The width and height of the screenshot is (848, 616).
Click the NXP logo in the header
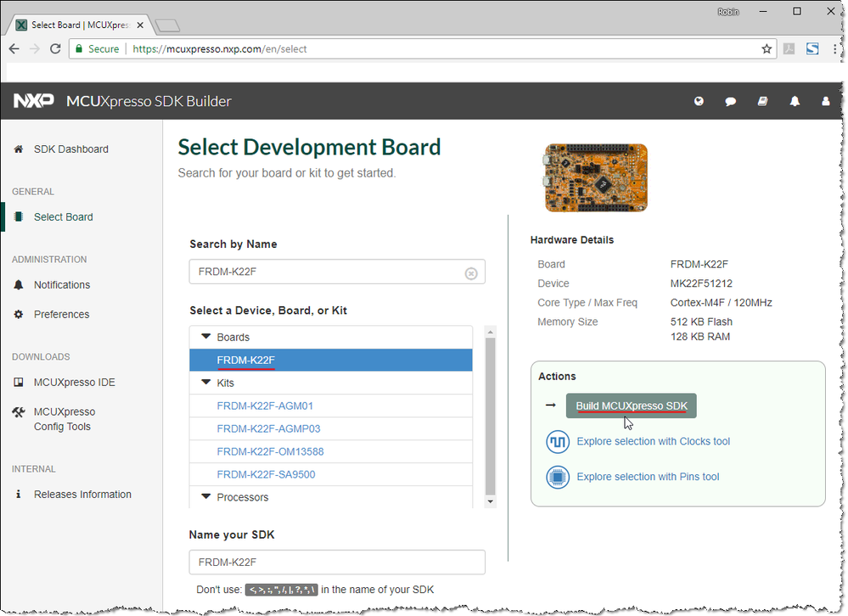tap(34, 101)
